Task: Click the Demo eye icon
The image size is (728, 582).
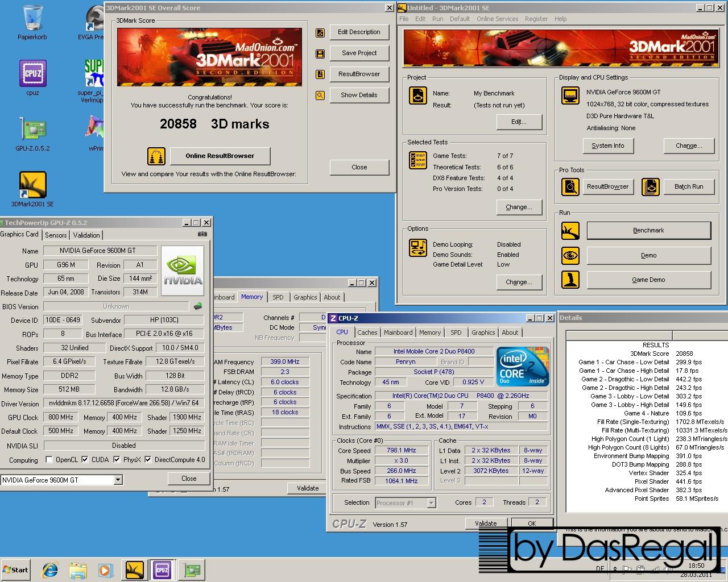Action: click(x=570, y=255)
